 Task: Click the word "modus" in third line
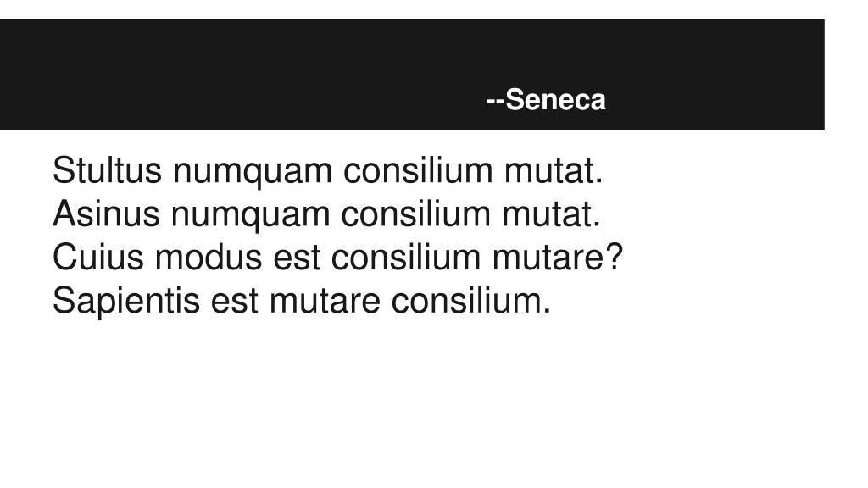[209, 258]
